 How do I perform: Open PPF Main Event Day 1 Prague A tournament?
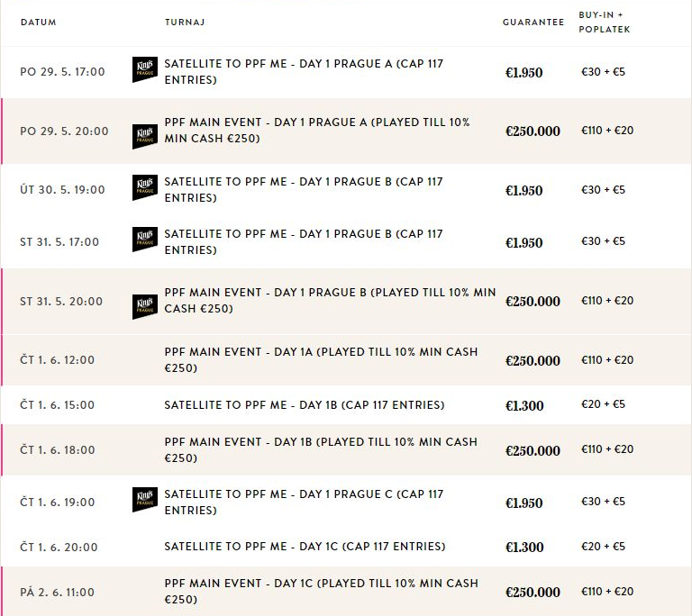click(x=317, y=131)
